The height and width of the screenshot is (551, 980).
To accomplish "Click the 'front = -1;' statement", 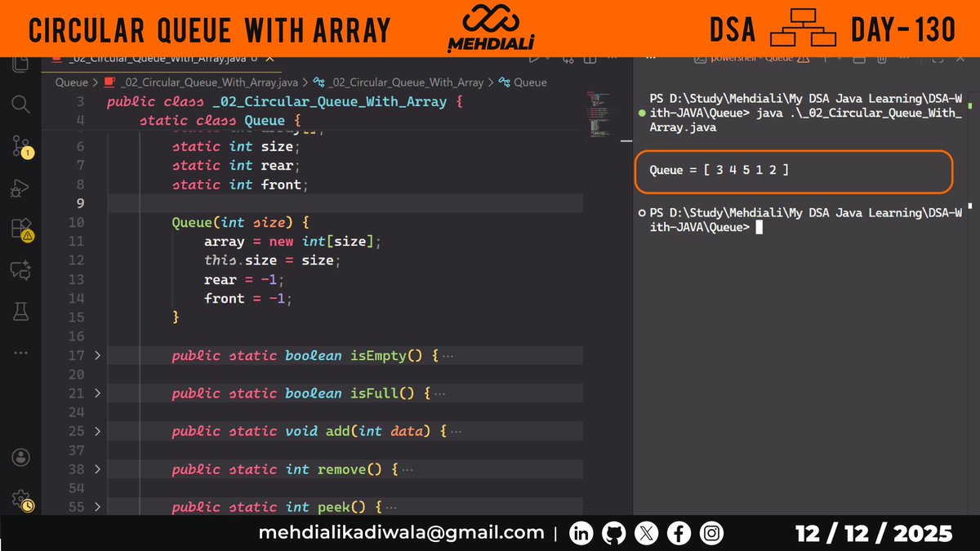I will pos(248,299).
